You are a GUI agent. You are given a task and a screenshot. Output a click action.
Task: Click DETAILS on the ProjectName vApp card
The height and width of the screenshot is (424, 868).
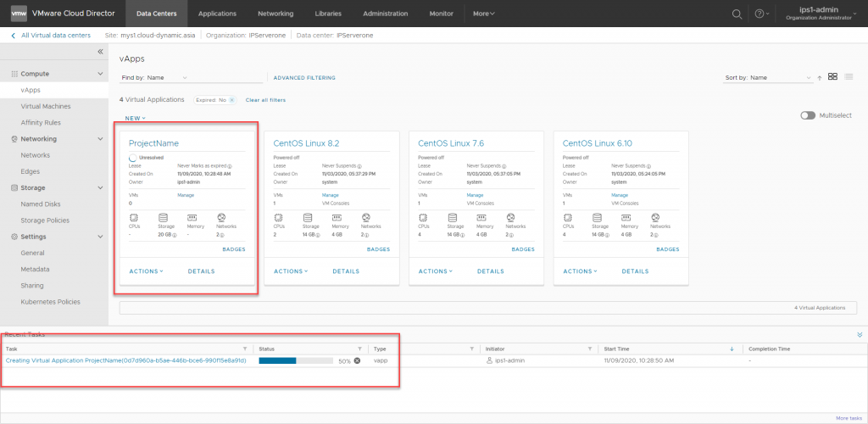201,271
